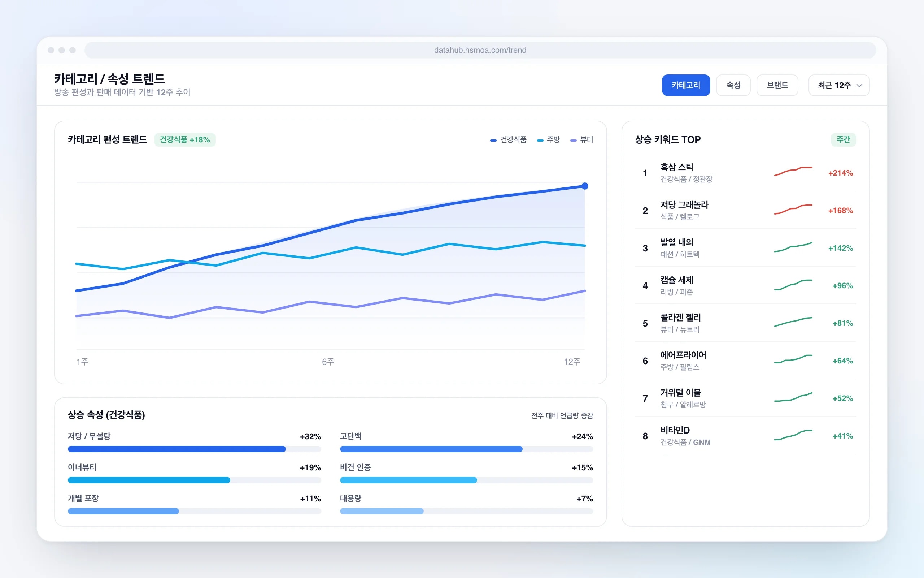924x578 pixels.
Task: Click the 고단백 progress bar
Action: pyautogui.click(x=466, y=449)
